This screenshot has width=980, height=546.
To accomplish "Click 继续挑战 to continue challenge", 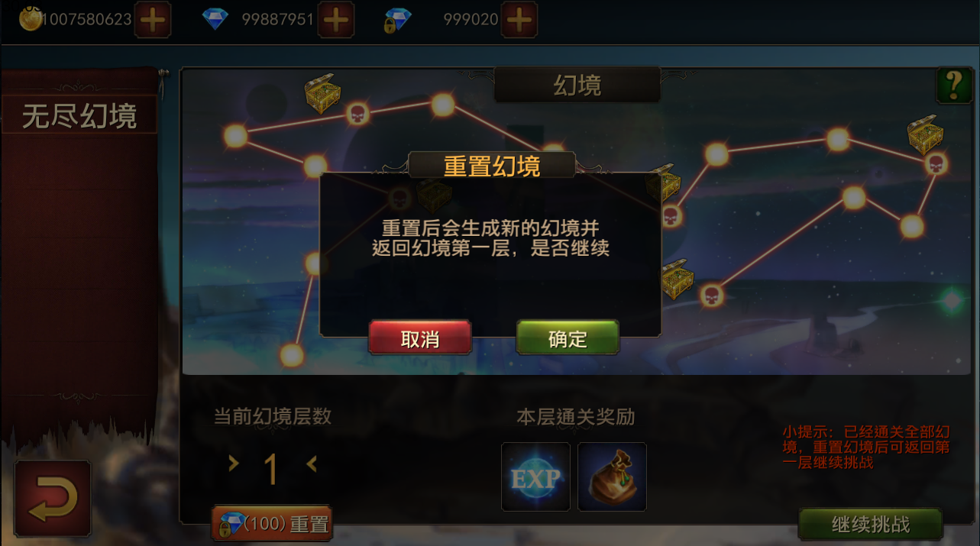I will click(871, 525).
